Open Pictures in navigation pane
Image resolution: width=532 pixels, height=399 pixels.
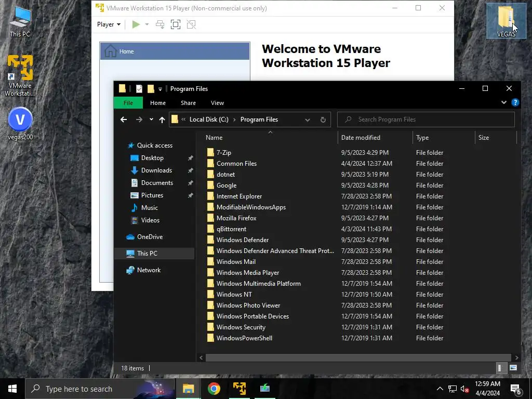tap(152, 195)
